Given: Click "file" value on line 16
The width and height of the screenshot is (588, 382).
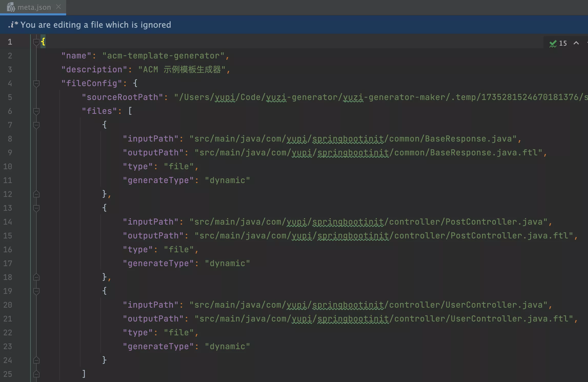Looking at the screenshot, I should pos(179,249).
